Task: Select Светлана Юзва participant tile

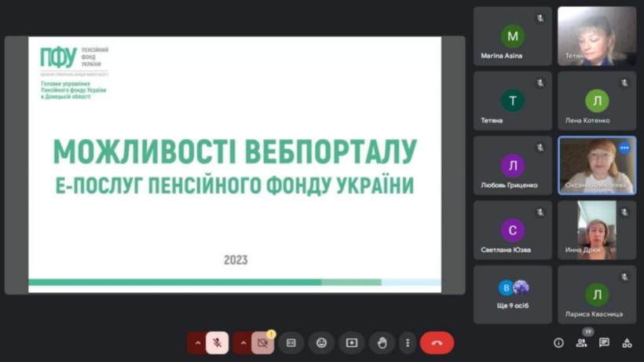Action: point(513,230)
